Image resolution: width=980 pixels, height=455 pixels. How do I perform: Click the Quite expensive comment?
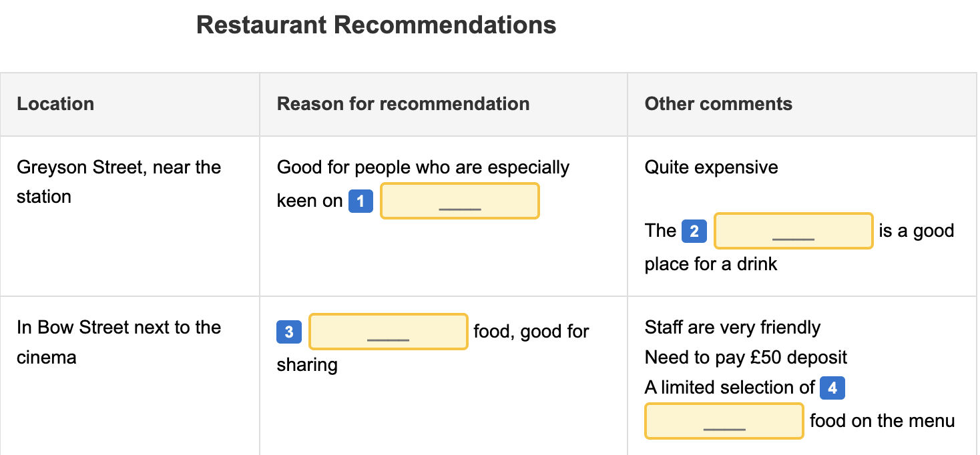pos(711,167)
